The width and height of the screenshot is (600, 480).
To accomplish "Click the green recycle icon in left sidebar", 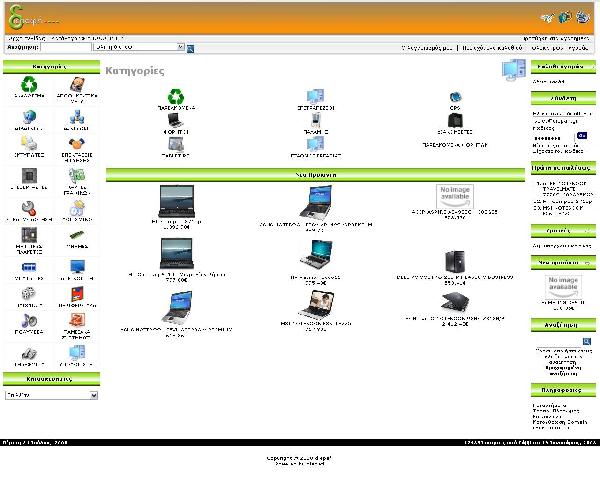I will pyautogui.click(x=28, y=85).
